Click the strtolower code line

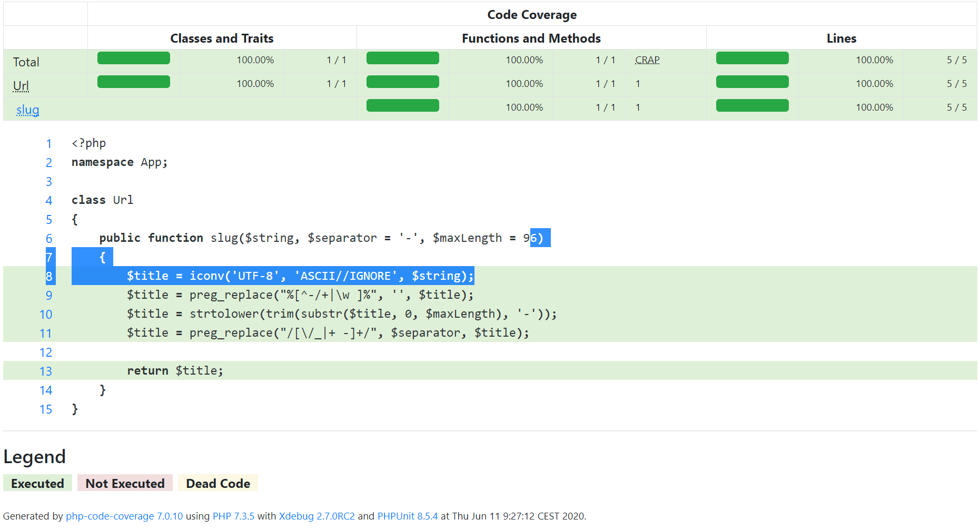click(342, 314)
